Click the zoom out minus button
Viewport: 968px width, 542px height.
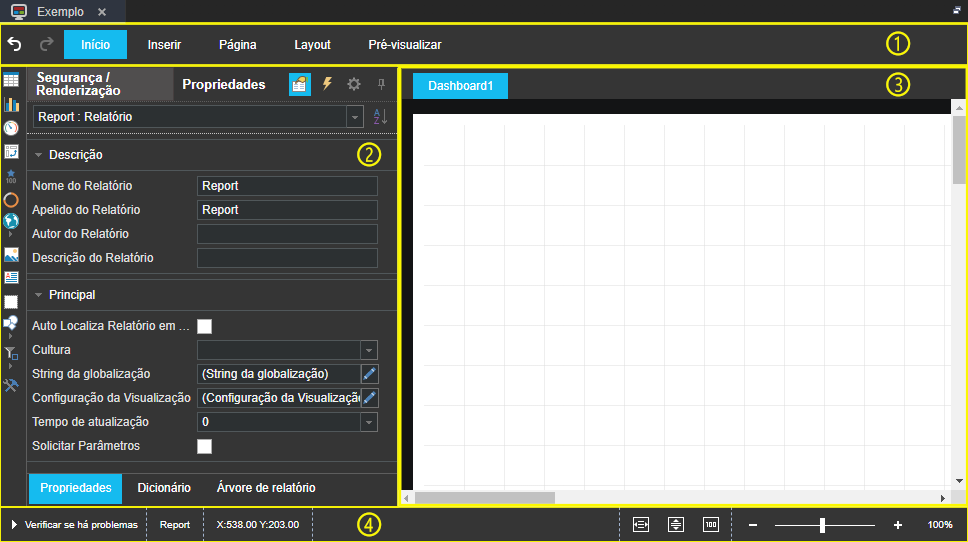coord(753,525)
